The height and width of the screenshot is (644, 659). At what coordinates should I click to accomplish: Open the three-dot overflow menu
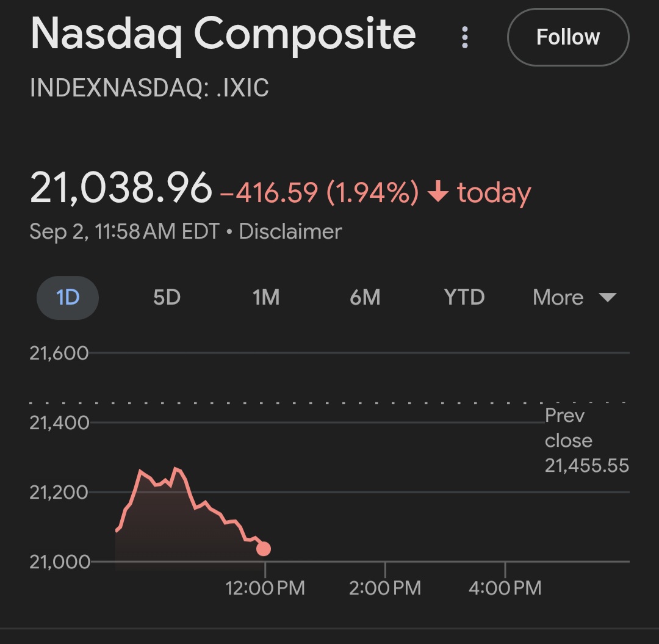coord(465,37)
